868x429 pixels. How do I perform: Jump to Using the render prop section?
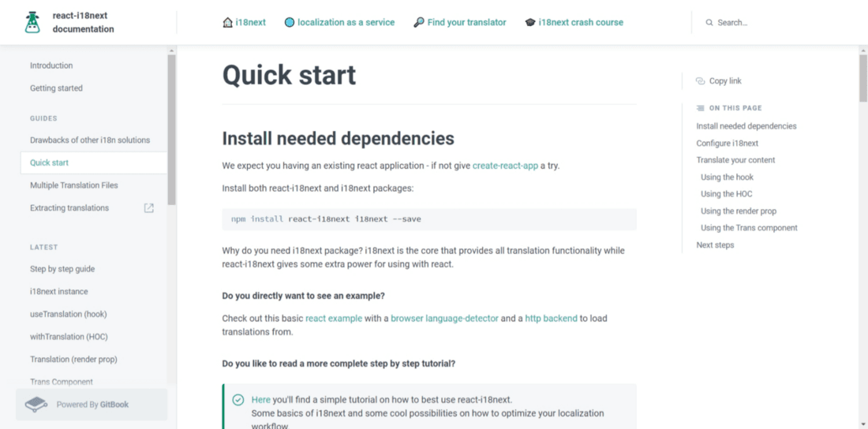(739, 211)
